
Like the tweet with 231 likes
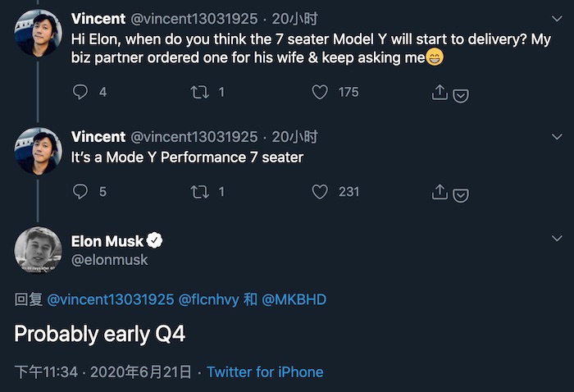coord(320,191)
